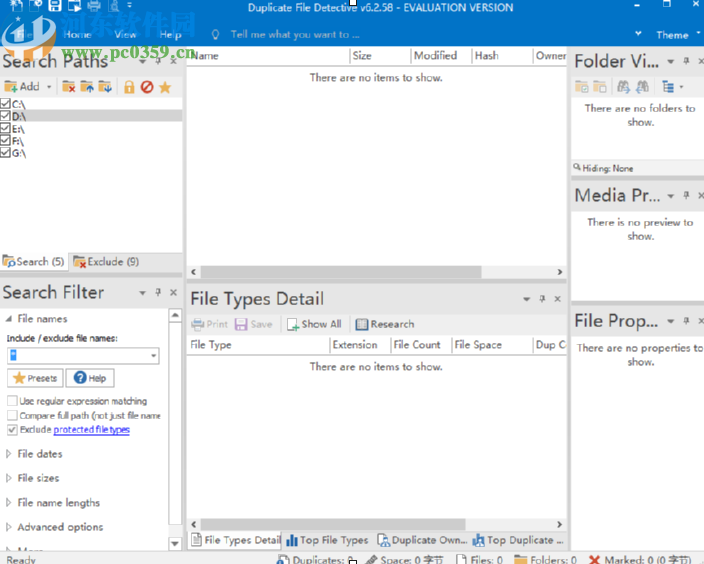
Task: Close the Search Filter panel
Action: pyautogui.click(x=174, y=292)
